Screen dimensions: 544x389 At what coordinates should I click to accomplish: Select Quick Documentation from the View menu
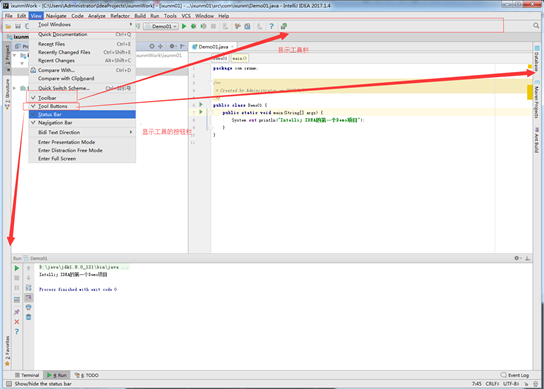click(82, 34)
